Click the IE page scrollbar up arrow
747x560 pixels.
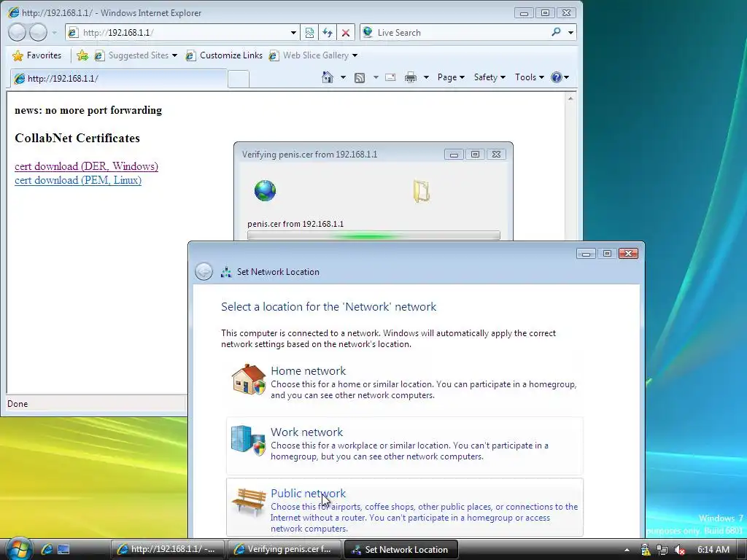pos(570,98)
